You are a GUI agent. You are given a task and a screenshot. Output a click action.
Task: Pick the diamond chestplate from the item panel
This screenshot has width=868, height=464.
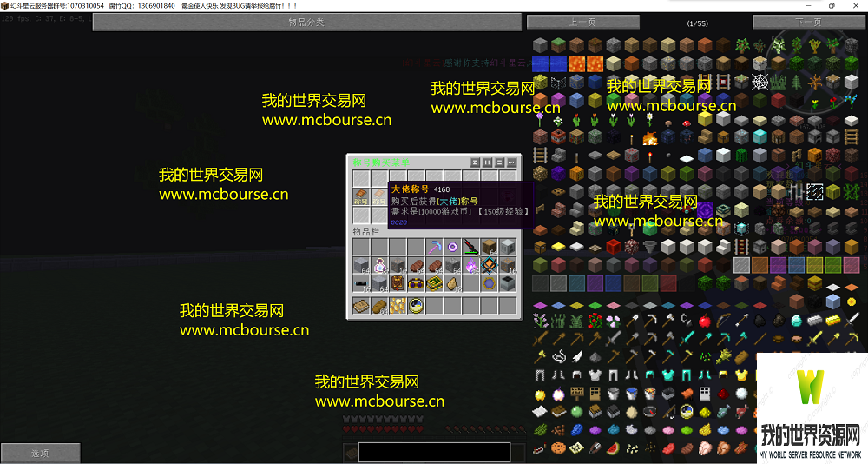click(668, 375)
